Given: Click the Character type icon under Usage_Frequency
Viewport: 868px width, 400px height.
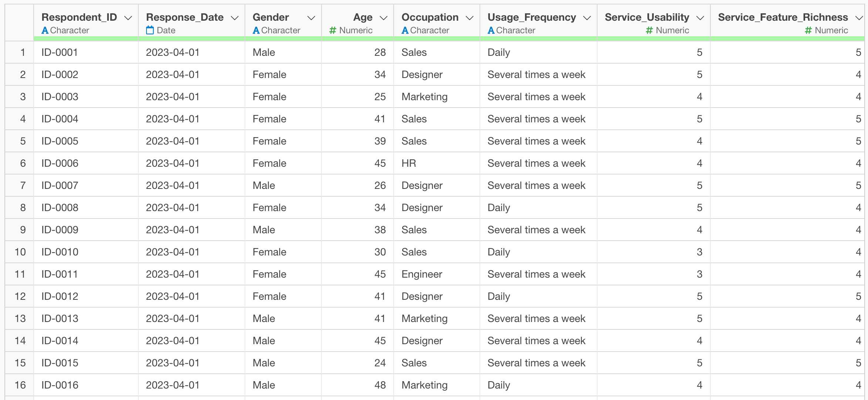Looking at the screenshot, I should click(x=491, y=30).
